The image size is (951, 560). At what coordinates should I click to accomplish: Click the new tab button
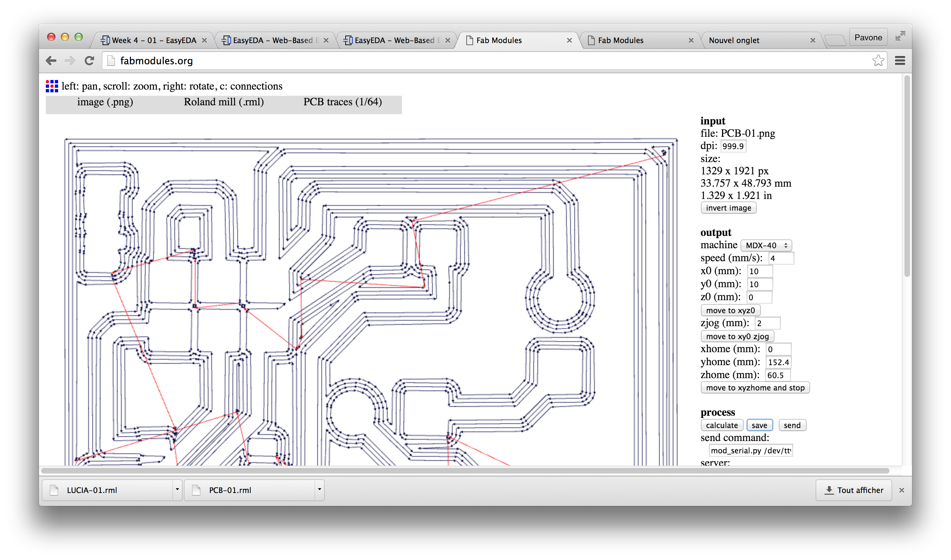point(835,40)
